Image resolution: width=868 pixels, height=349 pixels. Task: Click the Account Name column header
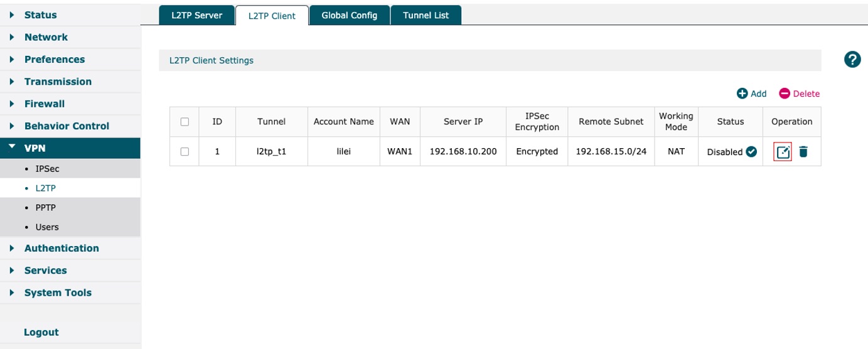pos(344,122)
